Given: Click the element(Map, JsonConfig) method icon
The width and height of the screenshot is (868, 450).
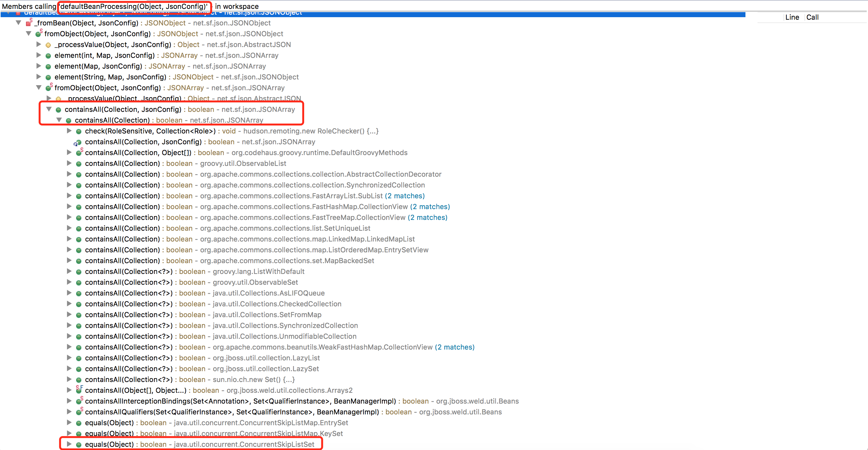Looking at the screenshot, I should click(x=48, y=66).
